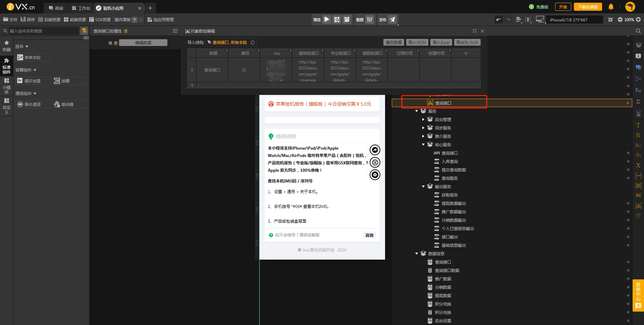Switch to the 工作台 tab
The image size is (644, 325).
[81, 8]
